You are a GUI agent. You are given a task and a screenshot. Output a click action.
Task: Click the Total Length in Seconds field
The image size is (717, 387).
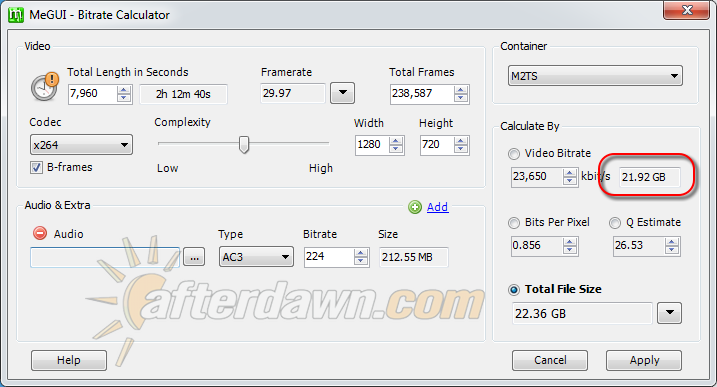[92, 94]
